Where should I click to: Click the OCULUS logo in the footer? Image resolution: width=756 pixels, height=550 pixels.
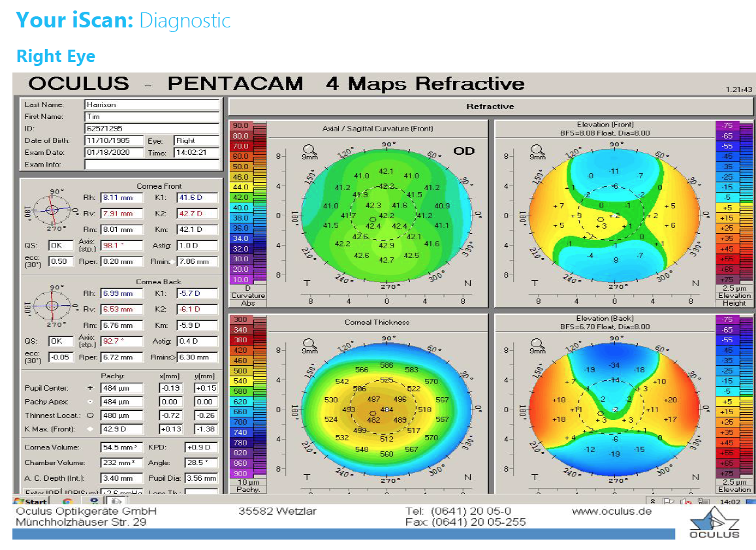pyautogui.click(x=714, y=525)
